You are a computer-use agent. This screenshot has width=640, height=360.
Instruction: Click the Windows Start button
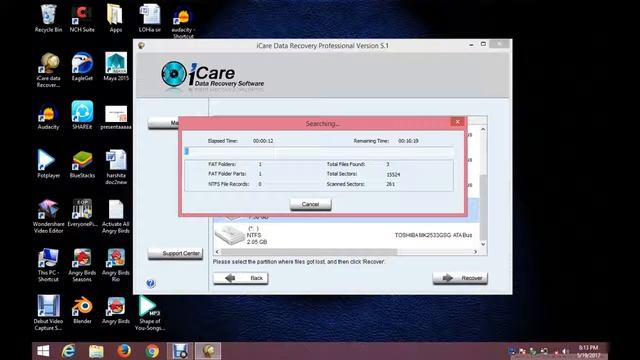[x=43, y=351]
